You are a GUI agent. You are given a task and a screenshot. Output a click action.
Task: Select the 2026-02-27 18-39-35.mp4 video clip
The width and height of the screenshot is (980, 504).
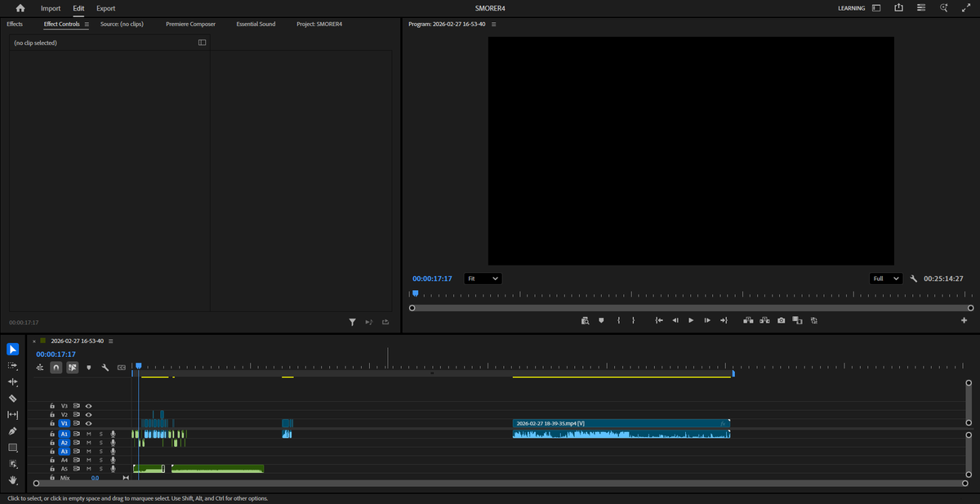coord(621,423)
